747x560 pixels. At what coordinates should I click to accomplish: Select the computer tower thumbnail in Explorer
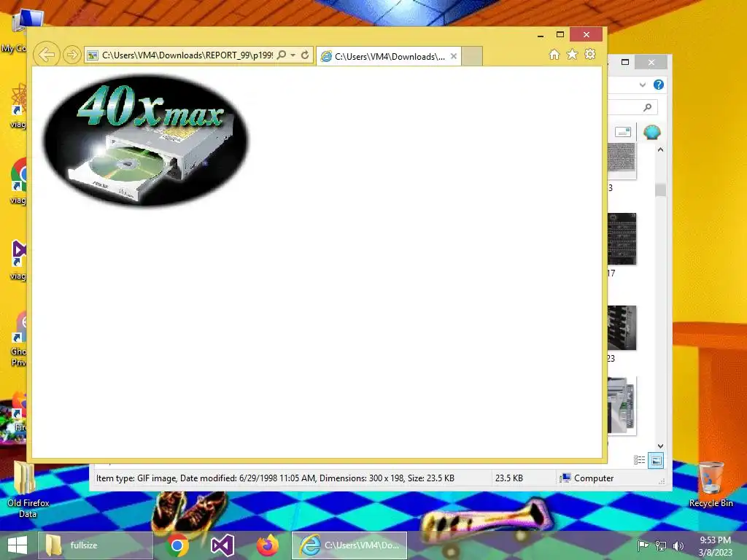[622, 405]
